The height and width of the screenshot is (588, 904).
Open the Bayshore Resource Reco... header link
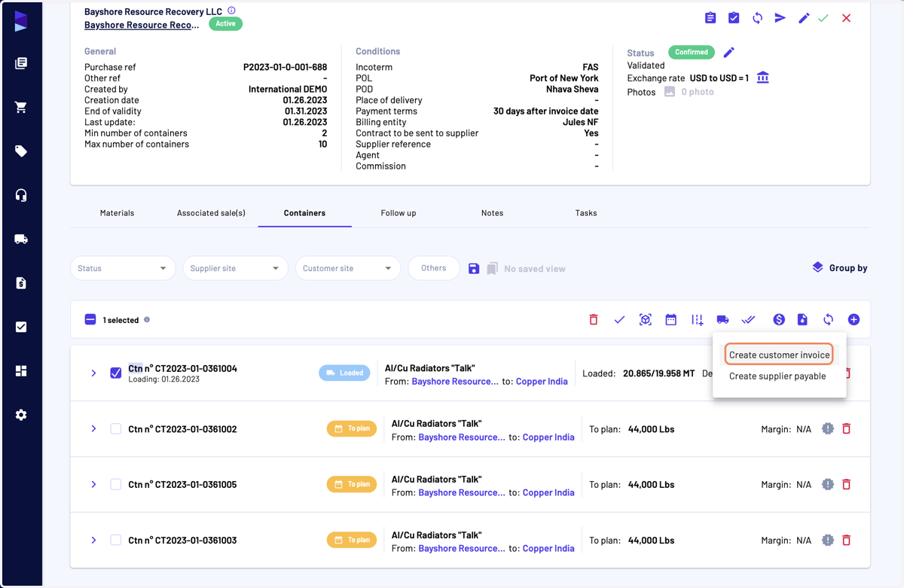click(142, 25)
